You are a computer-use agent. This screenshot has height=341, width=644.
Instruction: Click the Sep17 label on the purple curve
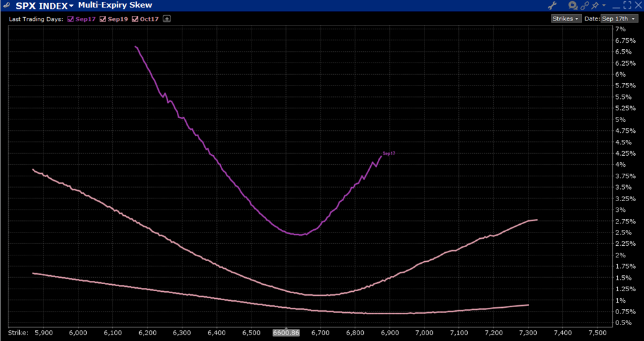click(x=389, y=154)
